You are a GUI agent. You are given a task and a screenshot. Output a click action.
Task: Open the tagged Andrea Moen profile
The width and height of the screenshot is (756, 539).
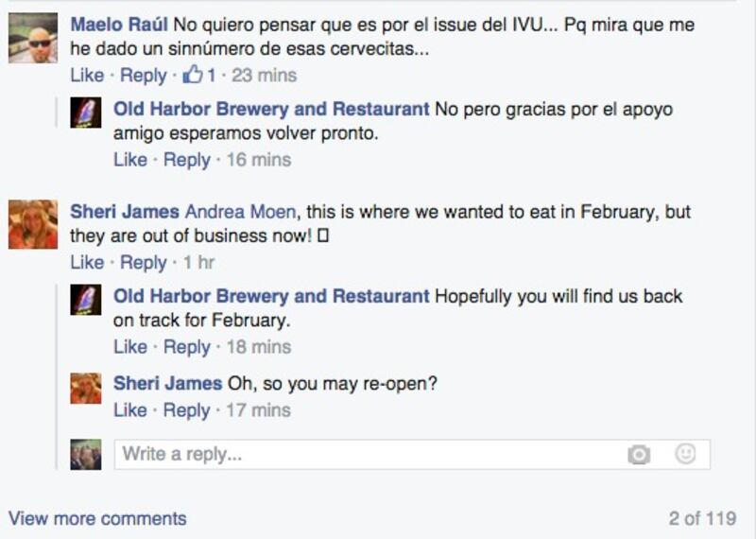coord(240,212)
